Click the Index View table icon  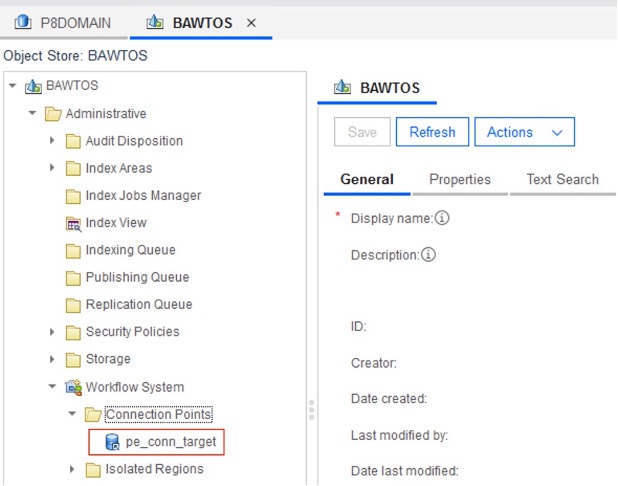(73, 223)
